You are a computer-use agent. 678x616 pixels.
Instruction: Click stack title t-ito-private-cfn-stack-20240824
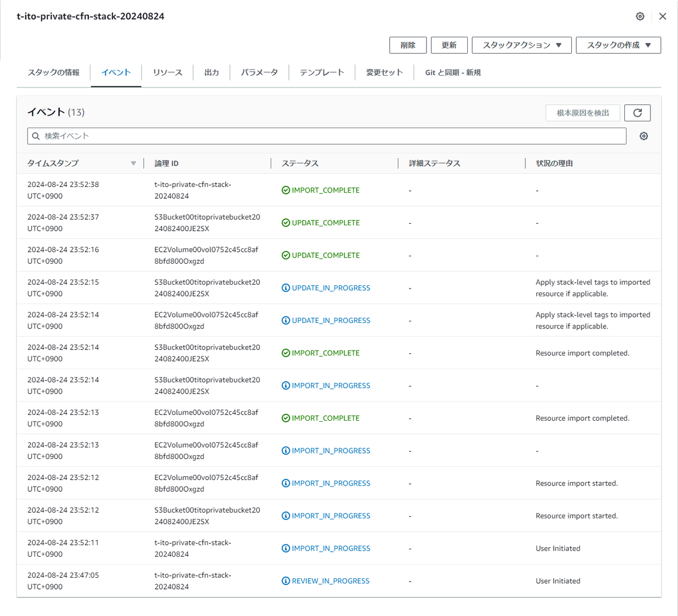click(90, 16)
